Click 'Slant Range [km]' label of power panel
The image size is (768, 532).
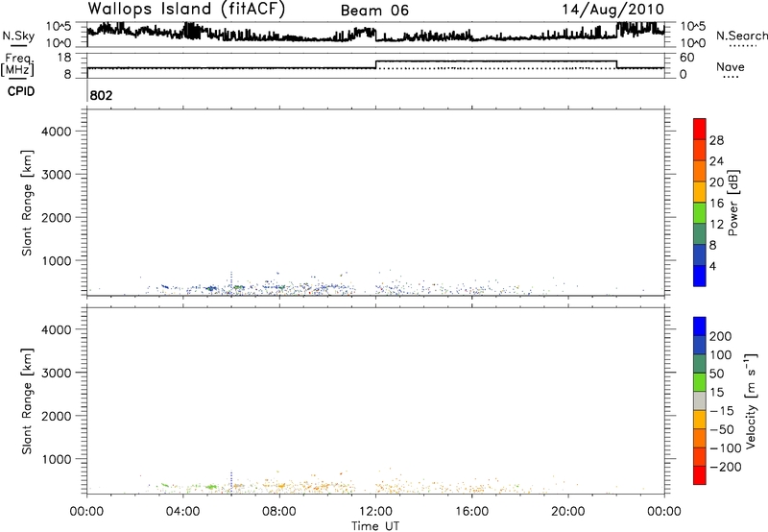27,203
